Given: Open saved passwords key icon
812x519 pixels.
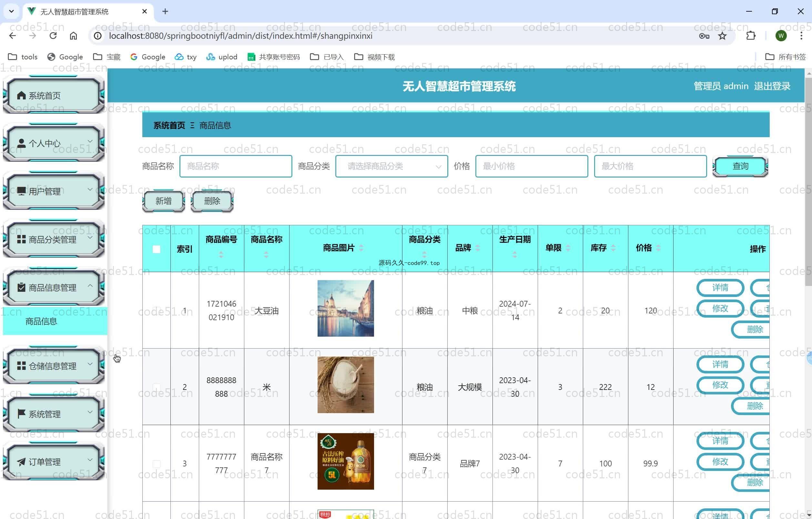Looking at the screenshot, I should [704, 36].
